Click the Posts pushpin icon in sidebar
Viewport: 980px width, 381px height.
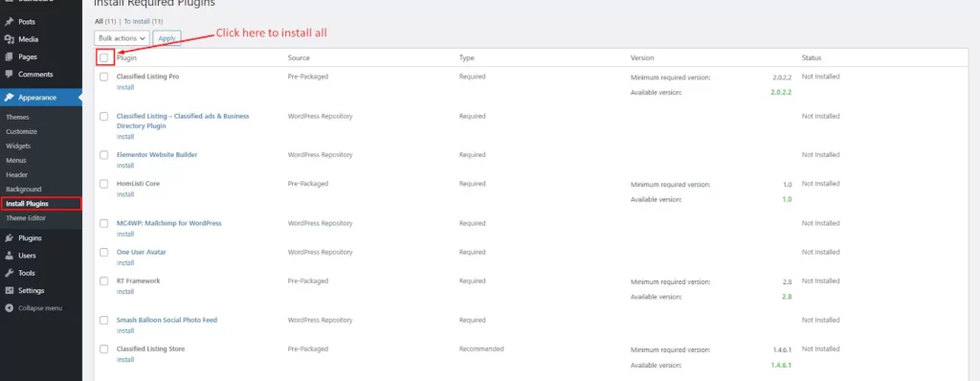pyautogui.click(x=9, y=22)
